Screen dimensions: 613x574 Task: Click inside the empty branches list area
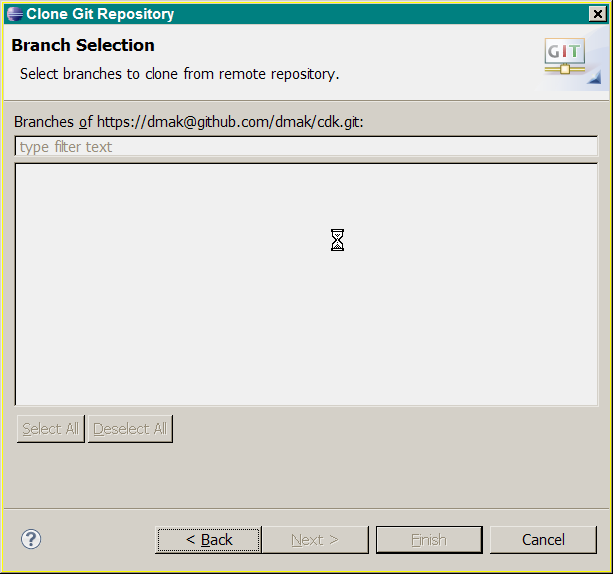point(306,285)
